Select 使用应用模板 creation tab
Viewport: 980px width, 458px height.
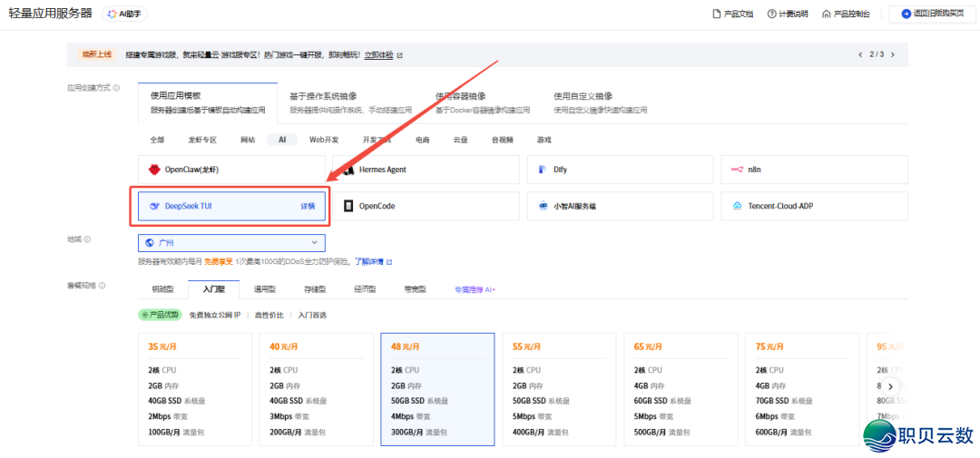[x=208, y=103]
